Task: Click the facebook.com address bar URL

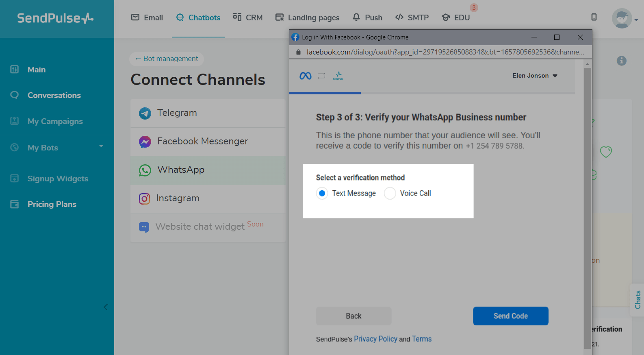Action: [x=445, y=52]
